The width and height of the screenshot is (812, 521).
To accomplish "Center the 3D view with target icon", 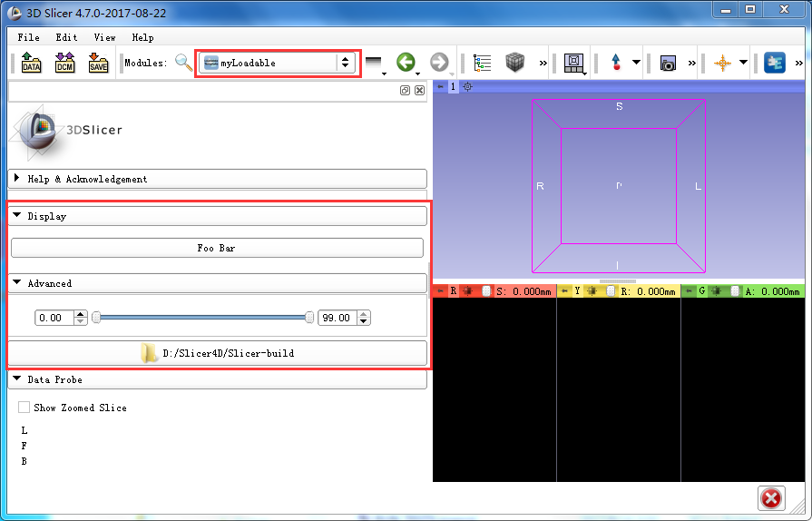I will click(467, 86).
